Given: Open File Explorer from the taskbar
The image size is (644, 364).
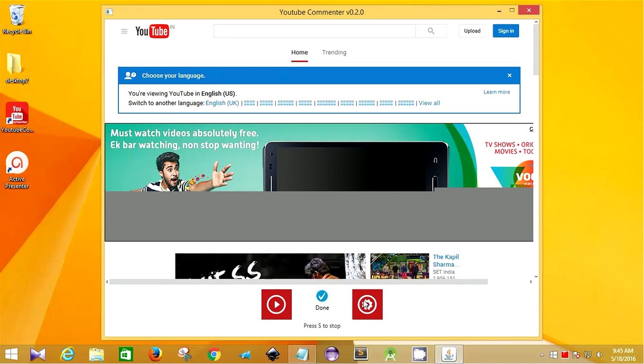Looking at the screenshot, I should click(97, 354).
